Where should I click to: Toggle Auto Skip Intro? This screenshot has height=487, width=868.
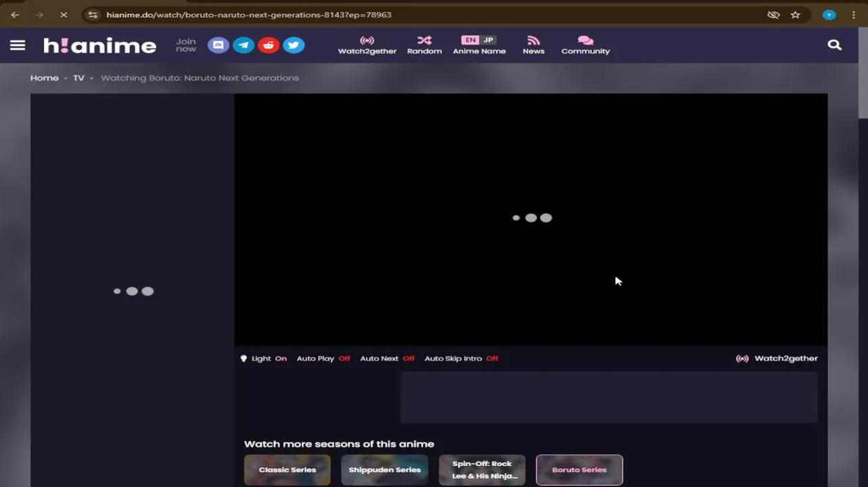click(461, 358)
